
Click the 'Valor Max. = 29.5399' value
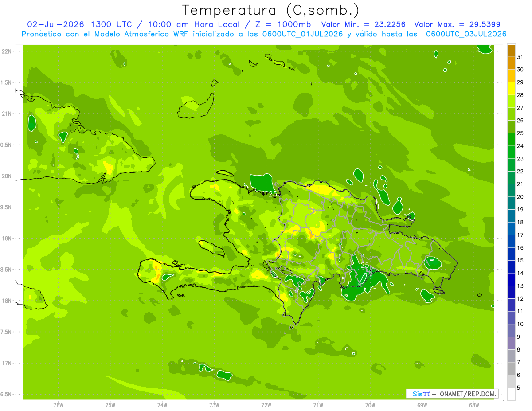[457, 24]
